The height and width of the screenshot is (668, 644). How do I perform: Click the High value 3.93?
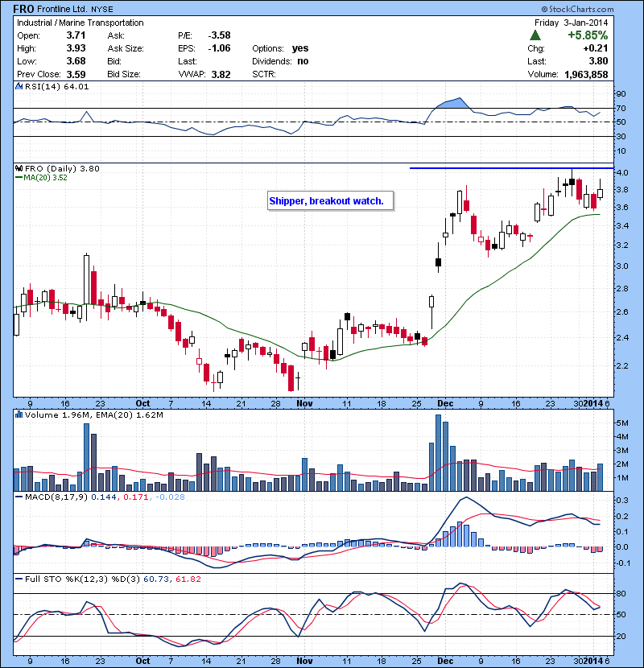click(76, 48)
